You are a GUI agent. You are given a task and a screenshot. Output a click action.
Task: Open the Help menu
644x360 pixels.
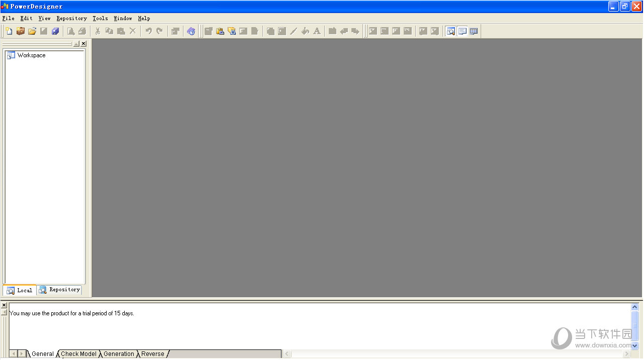tap(144, 18)
